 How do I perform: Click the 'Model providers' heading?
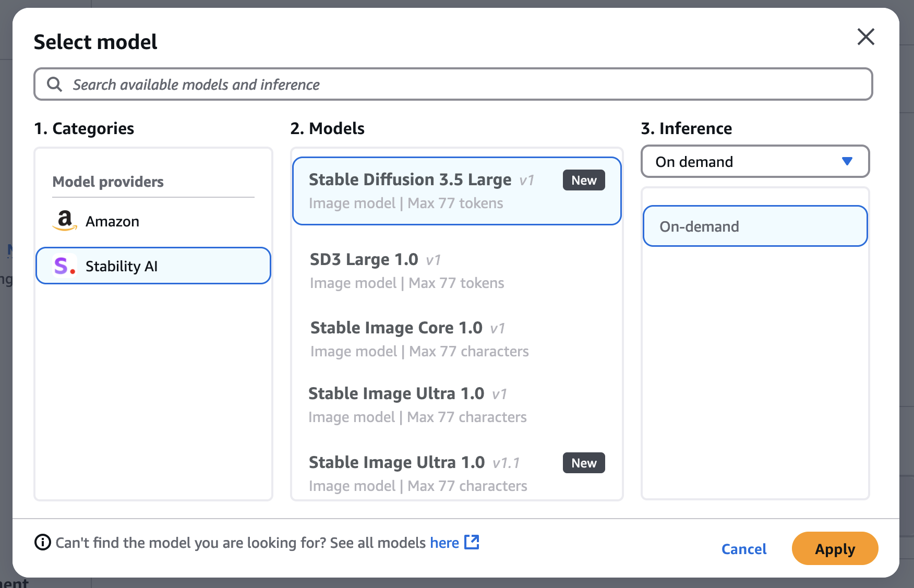(108, 182)
